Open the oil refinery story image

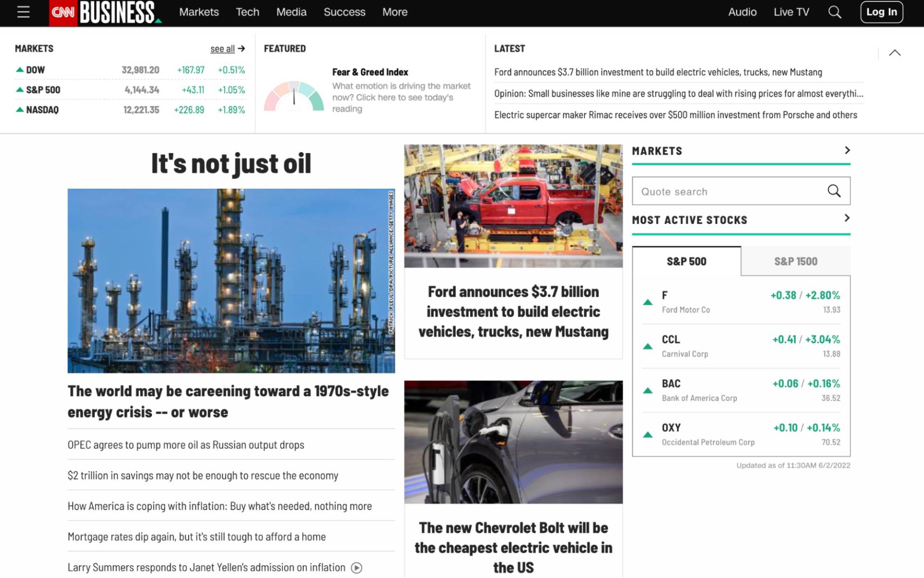pos(231,281)
